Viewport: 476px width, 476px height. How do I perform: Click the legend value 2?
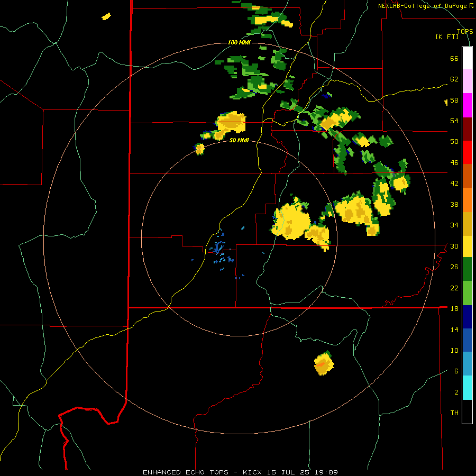tap(456, 392)
